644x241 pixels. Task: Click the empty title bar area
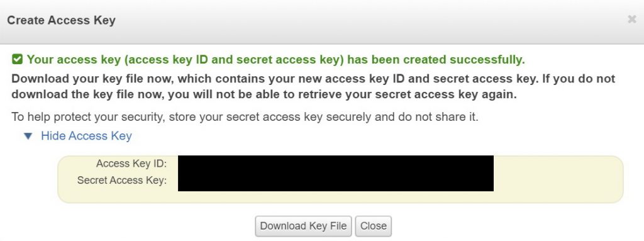(370, 20)
